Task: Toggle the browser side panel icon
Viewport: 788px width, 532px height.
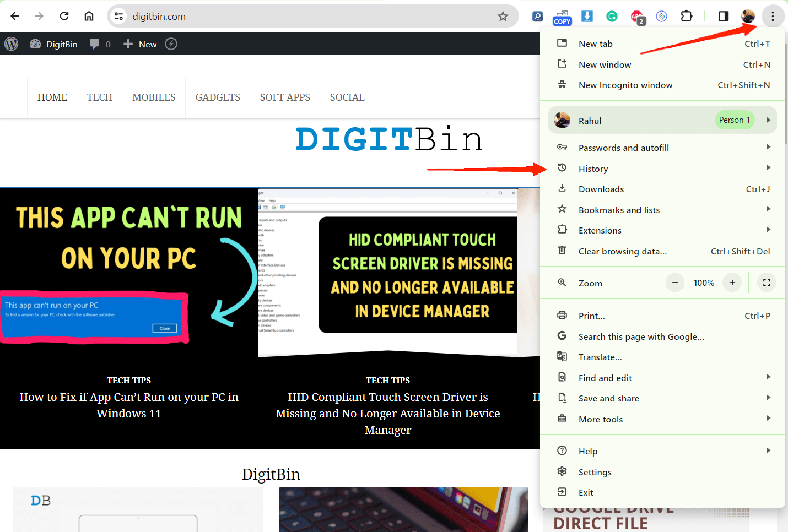Action: pos(724,16)
